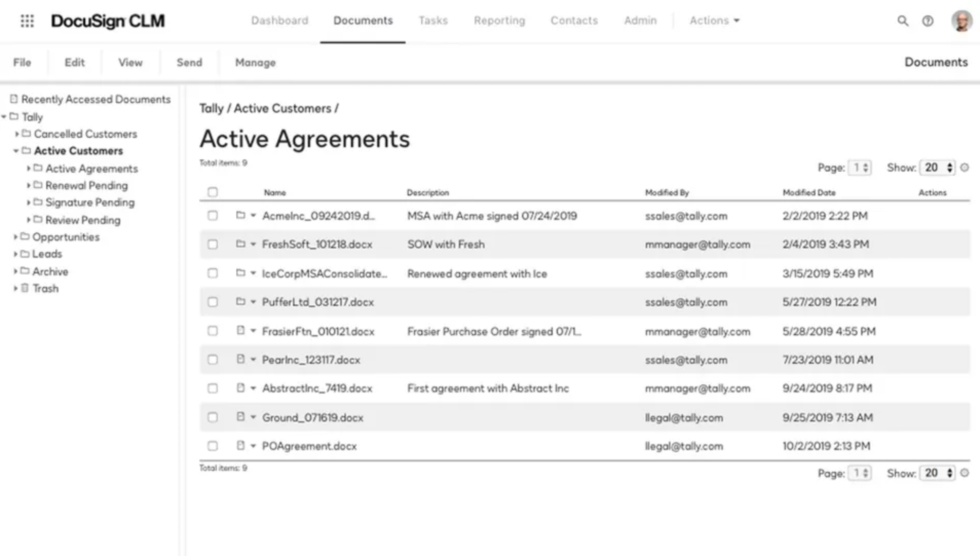
Task: Open the settings gear next to Show selector
Action: point(966,168)
